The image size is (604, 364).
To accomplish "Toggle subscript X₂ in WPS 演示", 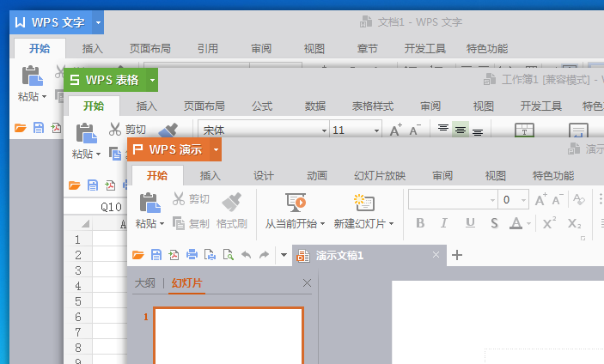I will point(574,223).
